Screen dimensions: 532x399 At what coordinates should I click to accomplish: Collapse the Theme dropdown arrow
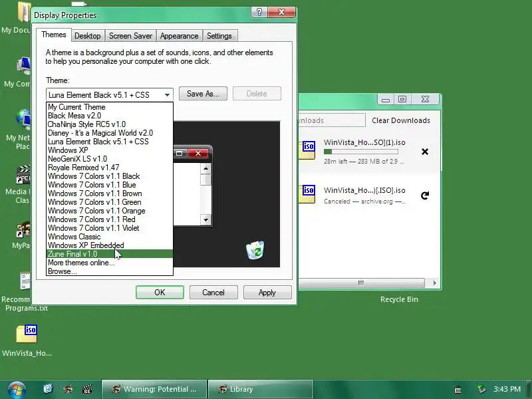(167, 95)
